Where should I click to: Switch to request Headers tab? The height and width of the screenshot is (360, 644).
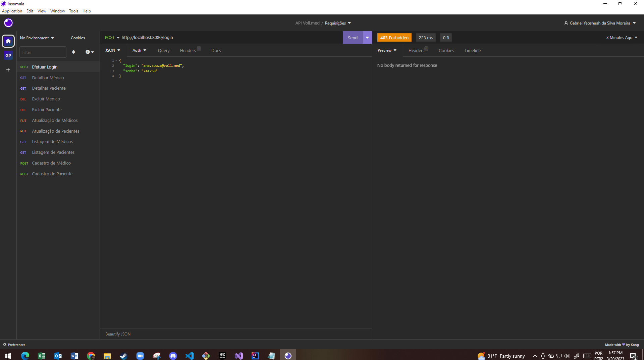point(190,50)
